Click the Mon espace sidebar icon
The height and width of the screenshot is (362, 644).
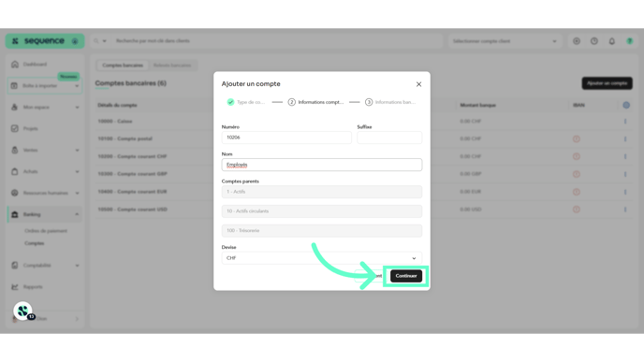15,108
